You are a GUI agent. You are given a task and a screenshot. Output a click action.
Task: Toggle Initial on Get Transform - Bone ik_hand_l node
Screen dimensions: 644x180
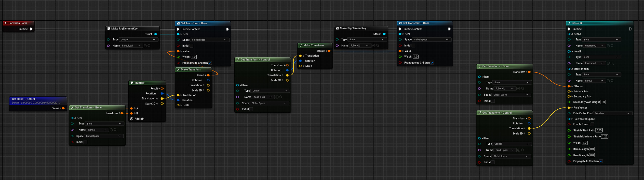[493, 101]
